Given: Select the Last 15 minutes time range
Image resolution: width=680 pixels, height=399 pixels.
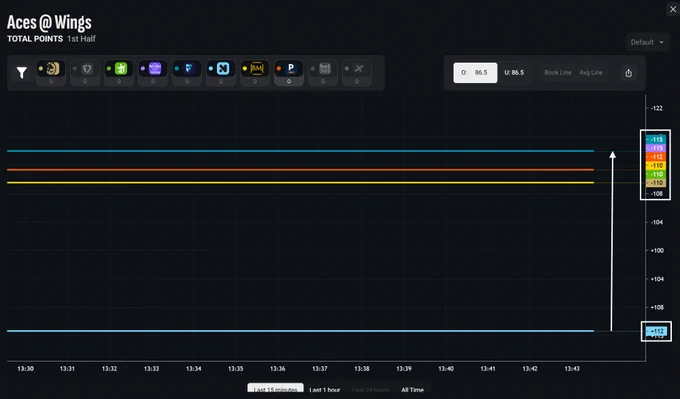Looking at the screenshot, I should (275, 389).
